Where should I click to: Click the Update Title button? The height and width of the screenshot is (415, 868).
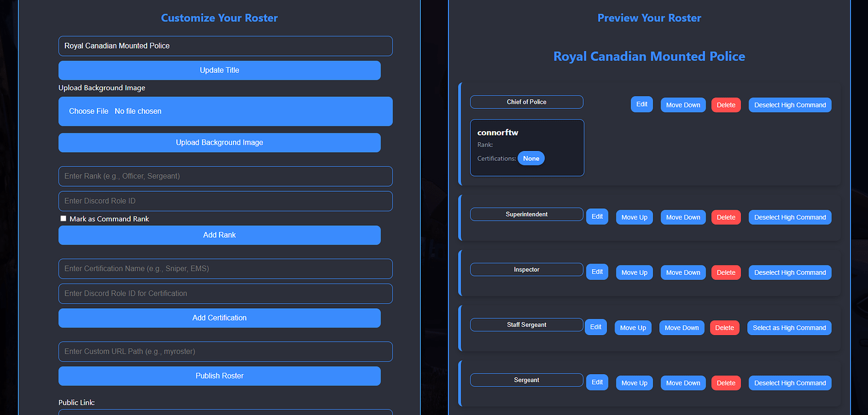point(219,70)
